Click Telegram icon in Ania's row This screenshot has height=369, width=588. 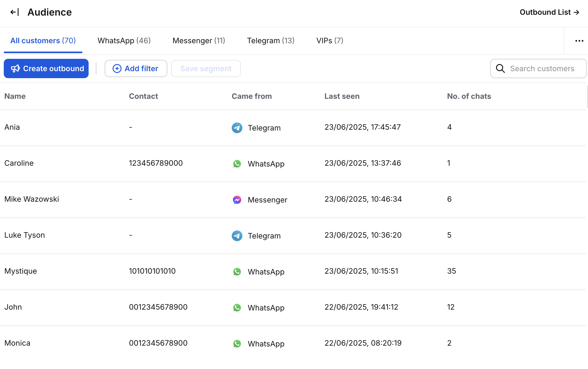(x=237, y=128)
